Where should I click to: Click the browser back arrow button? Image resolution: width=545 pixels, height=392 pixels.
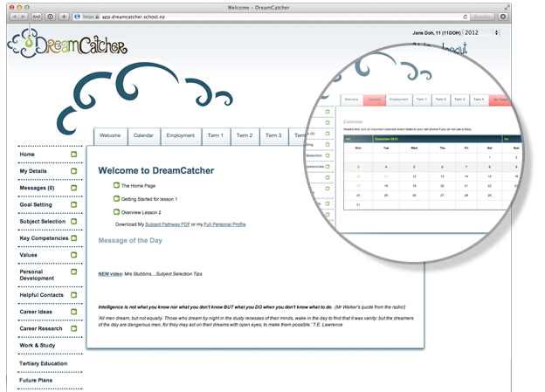(14, 17)
